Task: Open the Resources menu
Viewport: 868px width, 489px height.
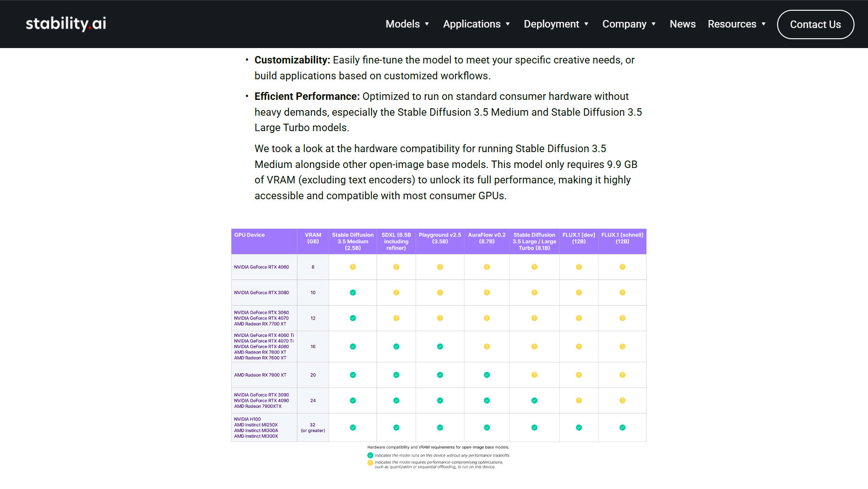Action: point(737,24)
